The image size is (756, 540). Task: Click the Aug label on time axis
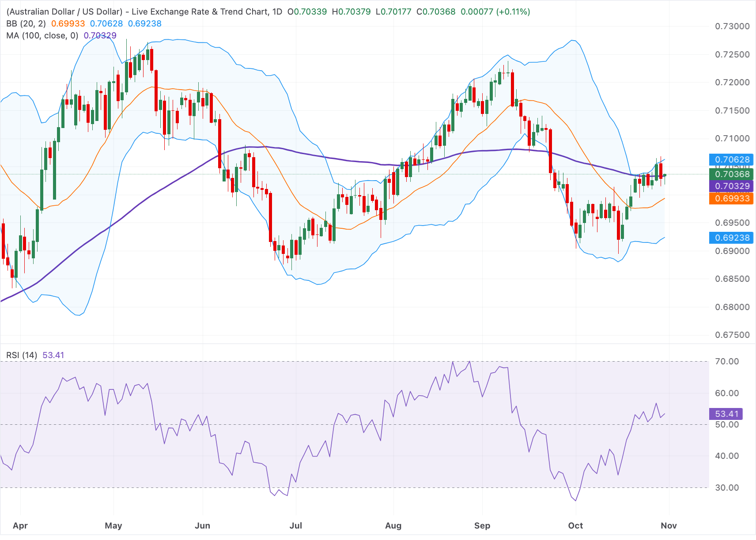393,525
